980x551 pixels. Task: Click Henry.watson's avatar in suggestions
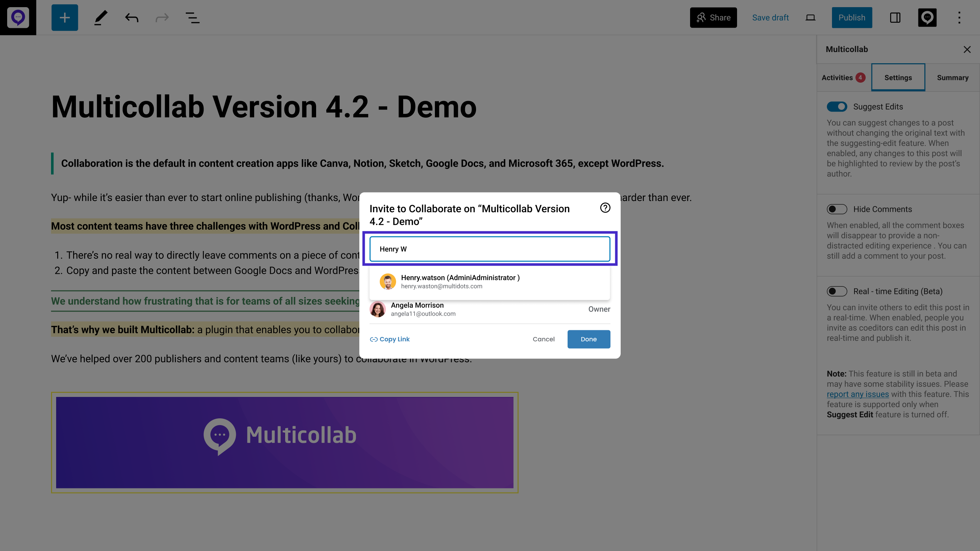tap(388, 282)
